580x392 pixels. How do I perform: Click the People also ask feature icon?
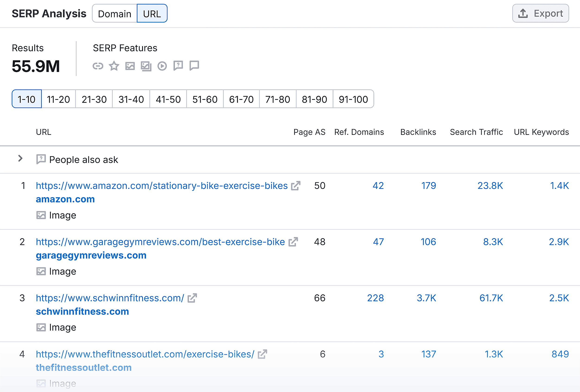(x=178, y=66)
